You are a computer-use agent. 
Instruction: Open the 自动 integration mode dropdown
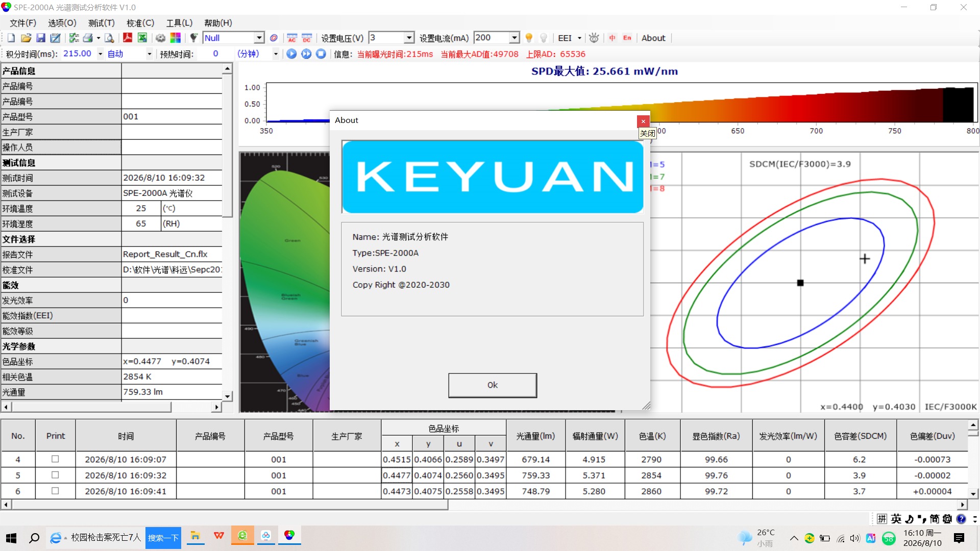(x=150, y=54)
